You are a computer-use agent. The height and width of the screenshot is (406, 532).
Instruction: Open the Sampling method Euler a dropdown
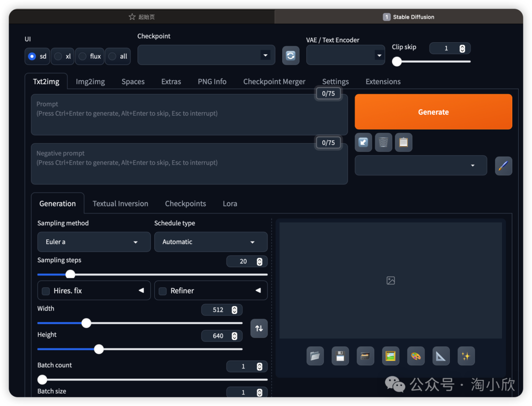(94, 242)
